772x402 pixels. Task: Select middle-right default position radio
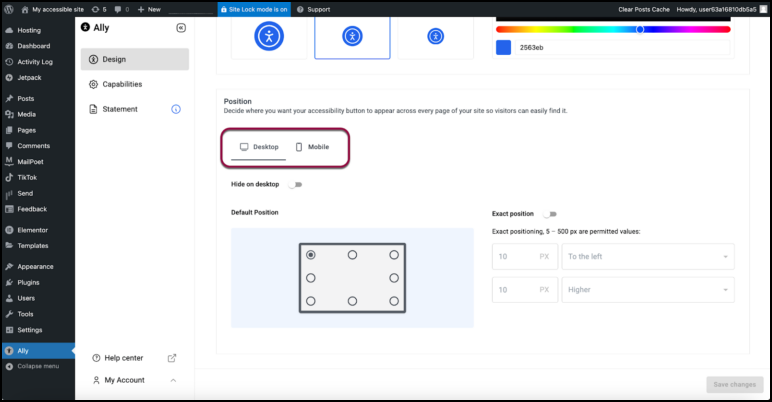click(x=394, y=278)
